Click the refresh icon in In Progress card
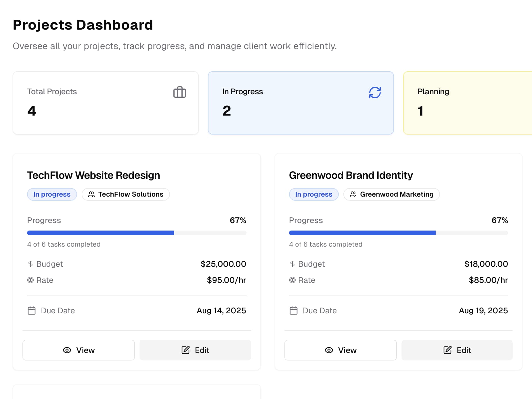The image size is (532, 399). tap(375, 93)
